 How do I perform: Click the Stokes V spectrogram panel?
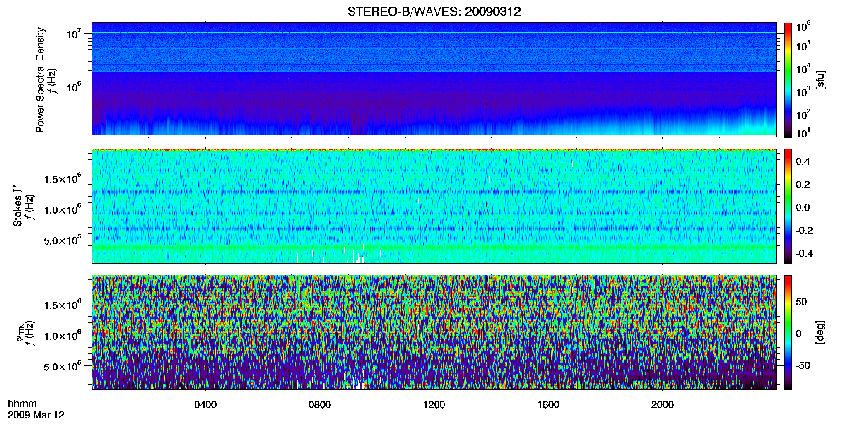tap(434, 206)
